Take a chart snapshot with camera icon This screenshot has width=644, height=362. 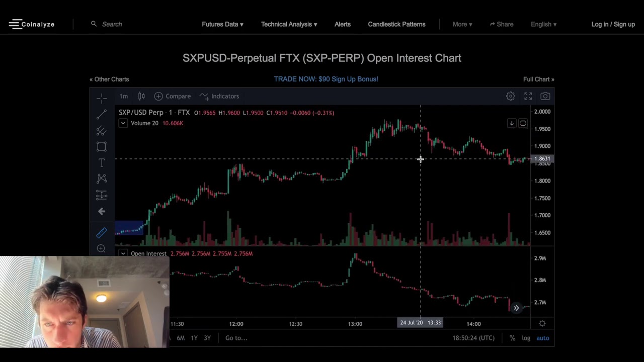coord(545,96)
